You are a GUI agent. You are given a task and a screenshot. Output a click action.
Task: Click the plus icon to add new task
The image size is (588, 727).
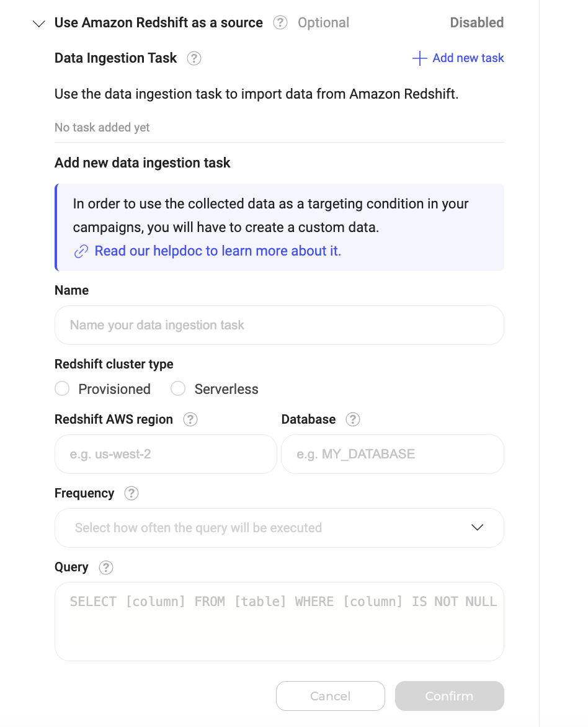420,58
